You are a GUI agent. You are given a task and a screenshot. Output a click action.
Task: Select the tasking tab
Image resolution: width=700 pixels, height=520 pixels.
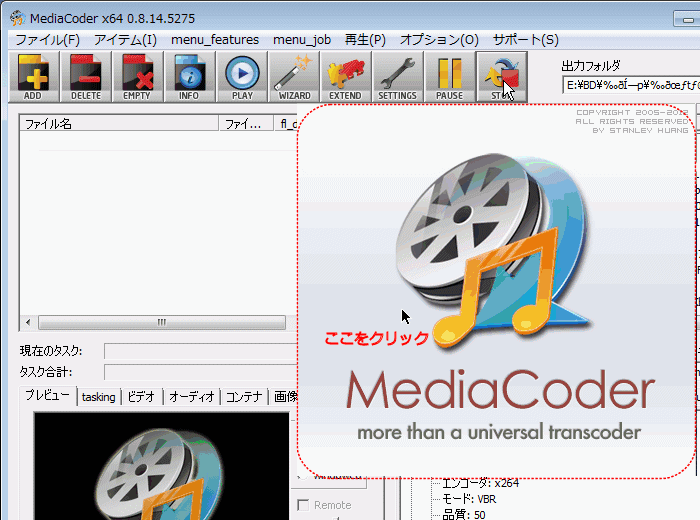98,397
